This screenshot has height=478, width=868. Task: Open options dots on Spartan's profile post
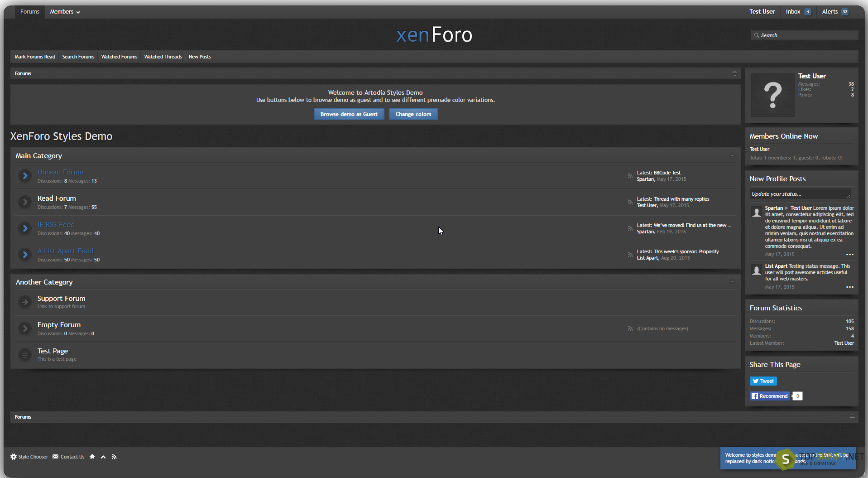[850, 254]
